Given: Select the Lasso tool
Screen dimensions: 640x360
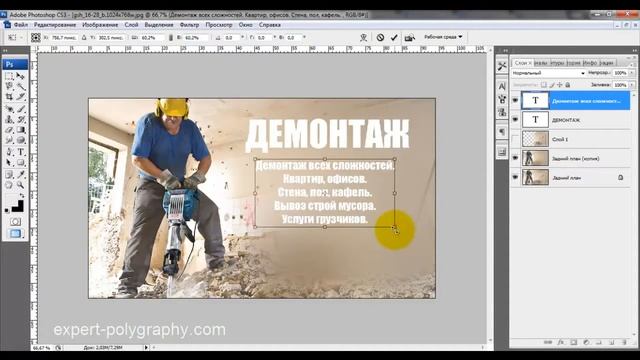Looking at the screenshot, I should pos(9,86).
